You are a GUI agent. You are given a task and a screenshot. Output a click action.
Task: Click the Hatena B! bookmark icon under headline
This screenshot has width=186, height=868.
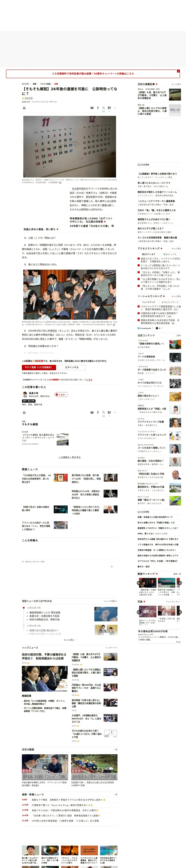[x=109, y=108]
